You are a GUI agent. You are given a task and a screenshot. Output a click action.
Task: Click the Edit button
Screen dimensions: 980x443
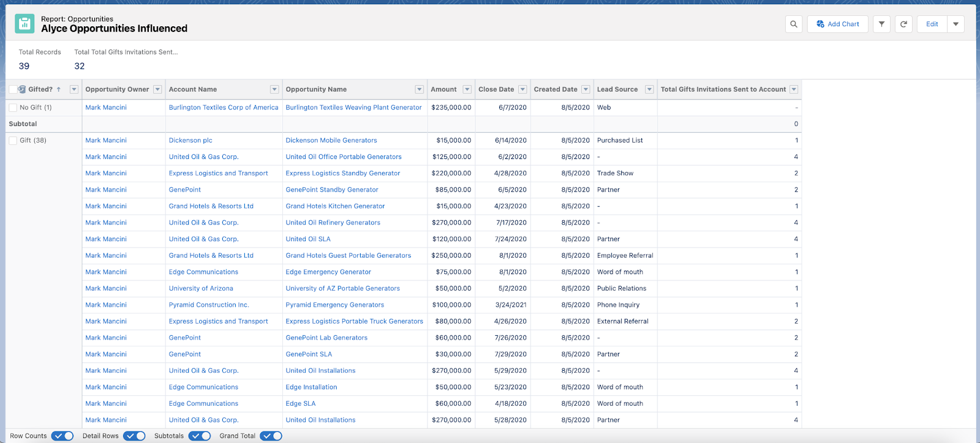pyautogui.click(x=932, y=24)
